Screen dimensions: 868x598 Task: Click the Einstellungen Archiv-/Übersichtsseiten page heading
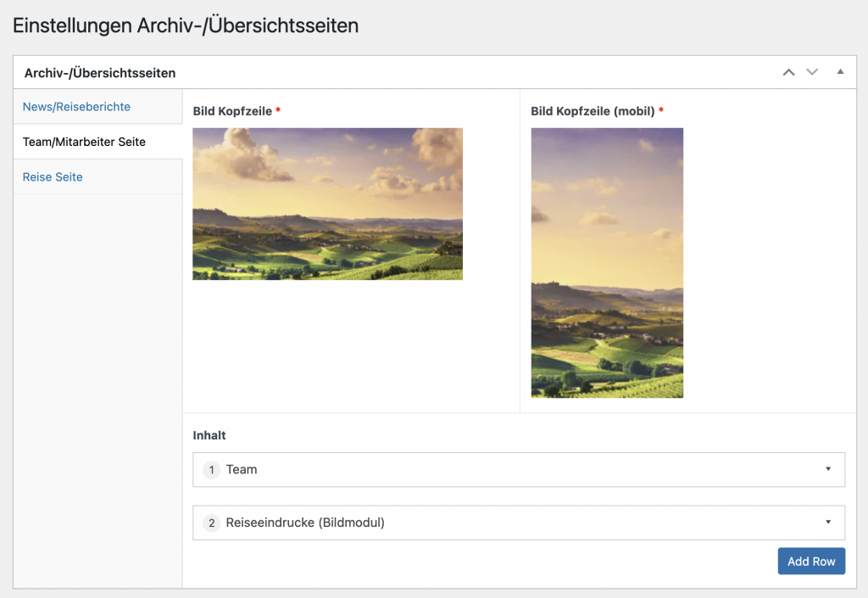[186, 26]
